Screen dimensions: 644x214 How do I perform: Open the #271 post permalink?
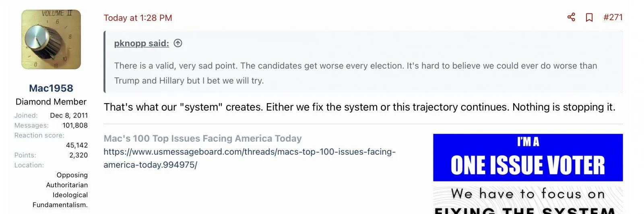coord(613,17)
